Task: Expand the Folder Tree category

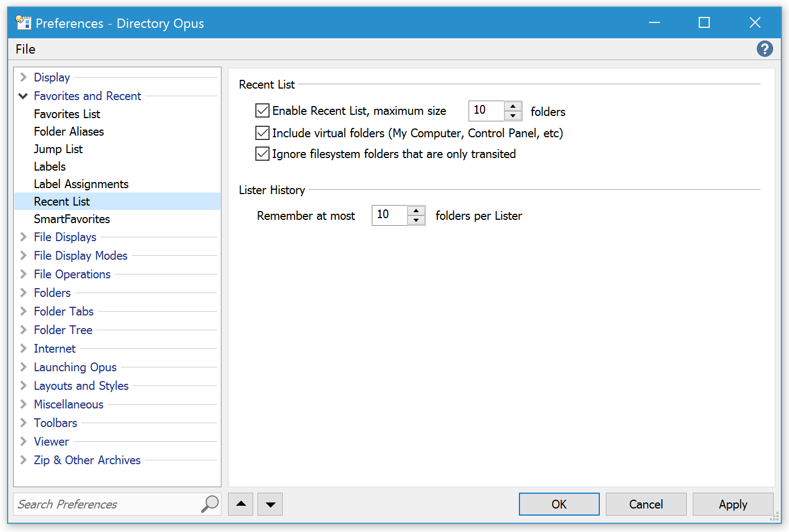Action: (24, 330)
